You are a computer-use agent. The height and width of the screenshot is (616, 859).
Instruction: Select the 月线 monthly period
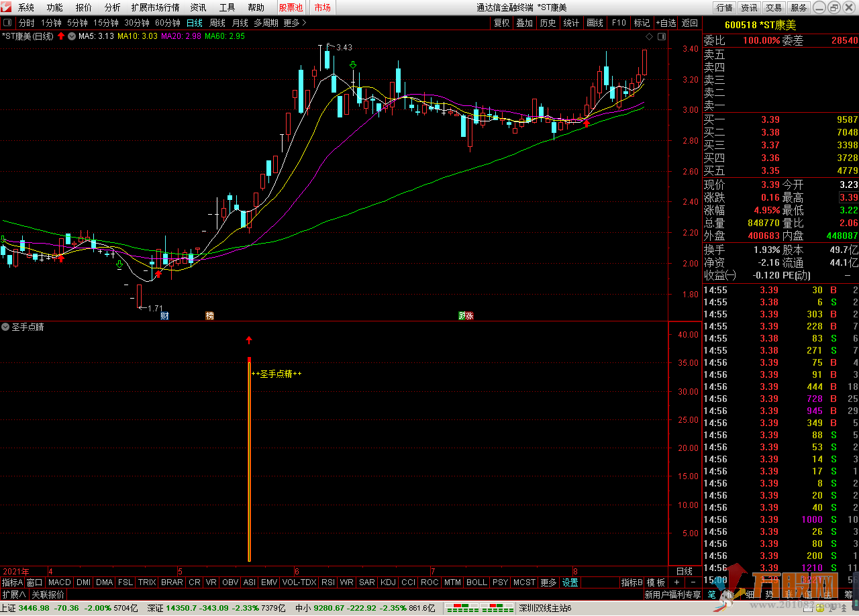(240, 23)
